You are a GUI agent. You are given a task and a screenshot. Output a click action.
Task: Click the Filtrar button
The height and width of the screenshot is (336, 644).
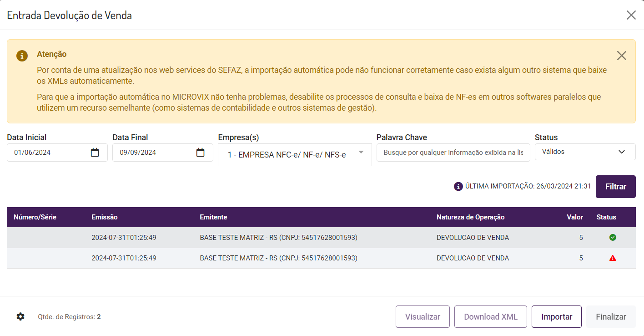coord(615,186)
